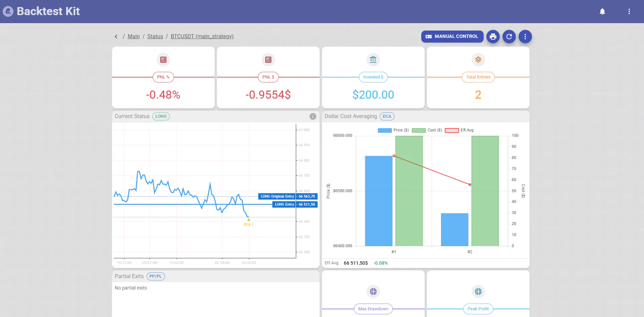Click the DCA badge
The width and height of the screenshot is (644, 317).
[x=387, y=116]
